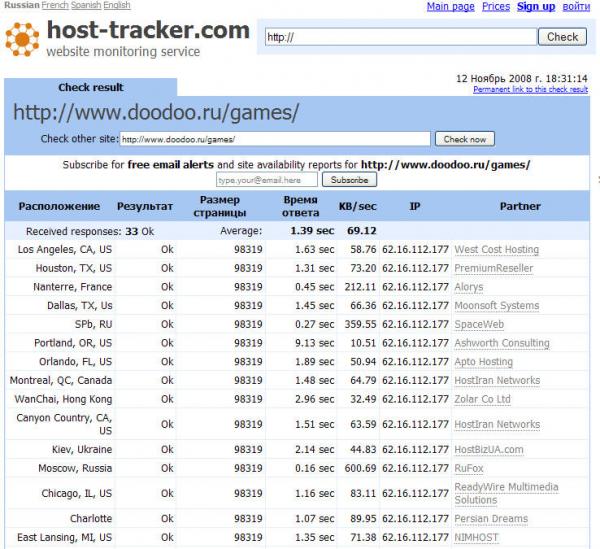The image size is (600, 549).
Task: Open the Persian Dreams partner link
Action: click(x=491, y=519)
